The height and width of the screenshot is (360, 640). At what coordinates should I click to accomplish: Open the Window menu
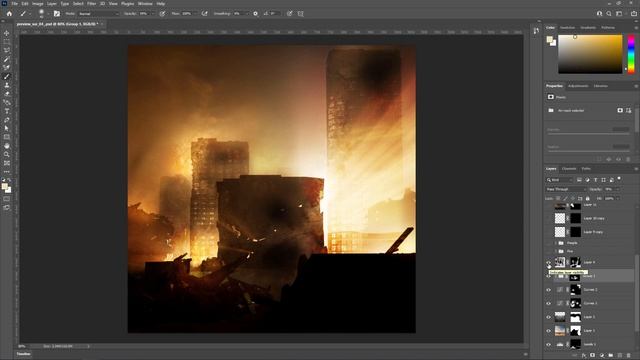tap(145, 4)
